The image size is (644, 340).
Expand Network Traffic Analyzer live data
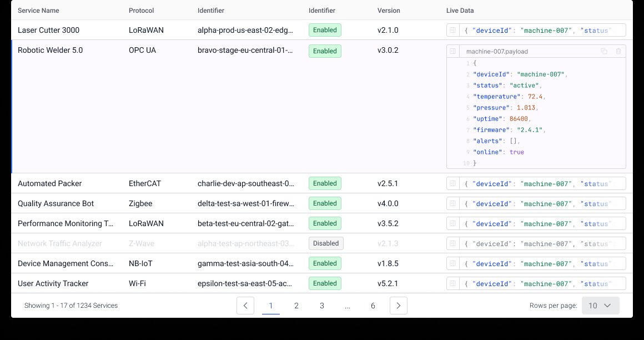(x=453, y=243)
